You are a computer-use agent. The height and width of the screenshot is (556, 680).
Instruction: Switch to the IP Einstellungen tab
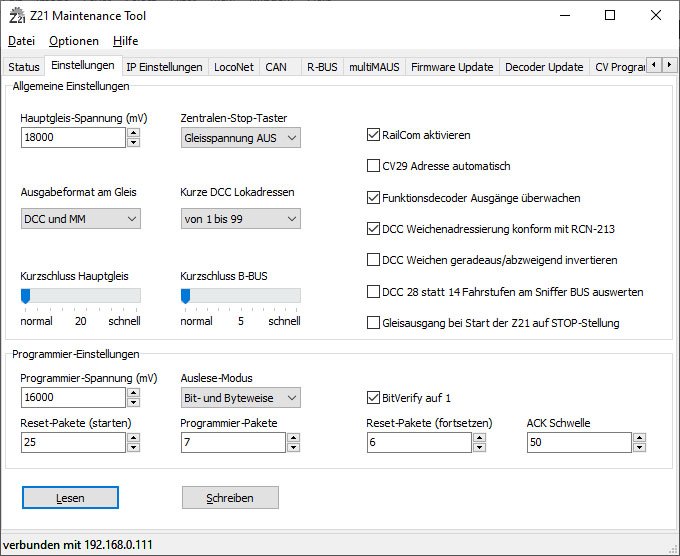pyautogui.click(x=164, y=67)
